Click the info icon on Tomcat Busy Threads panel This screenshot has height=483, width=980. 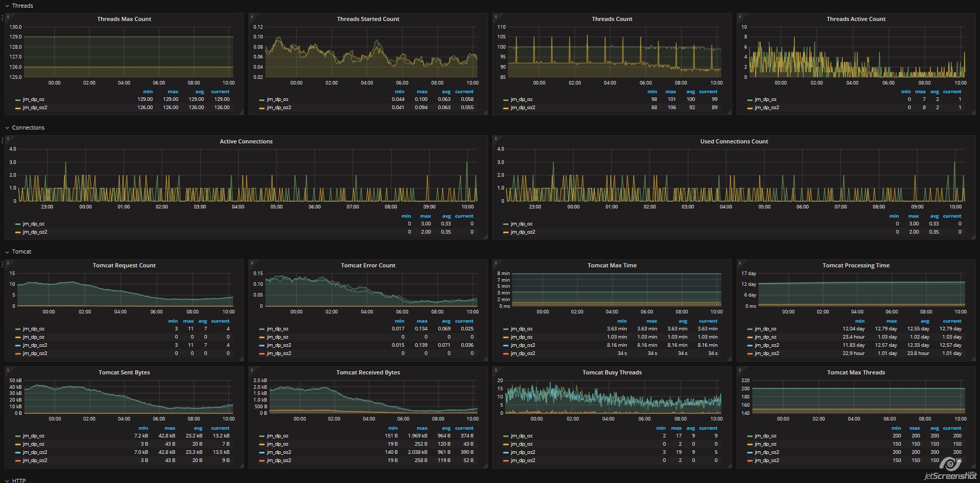point(495,369)
